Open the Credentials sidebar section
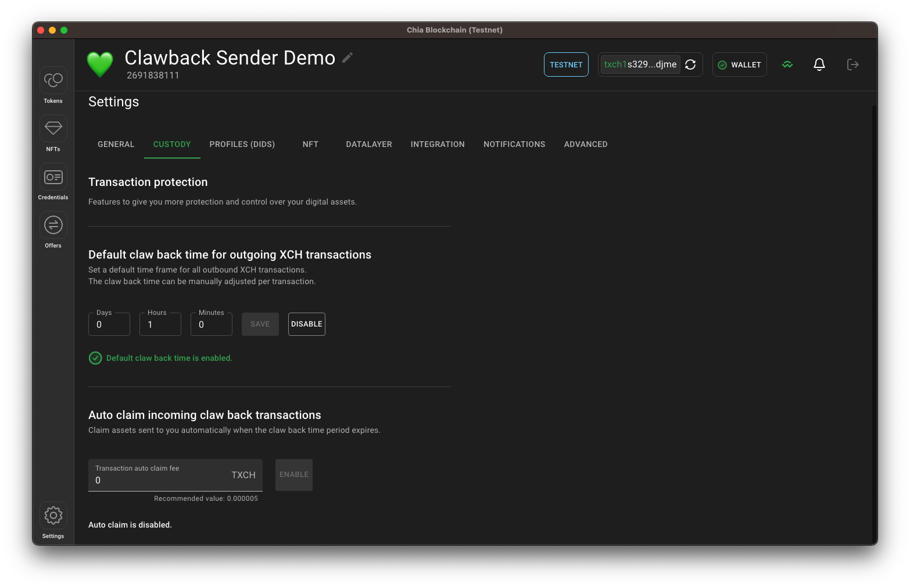Viewport: 910px width, 588px height. coord(53,177)
